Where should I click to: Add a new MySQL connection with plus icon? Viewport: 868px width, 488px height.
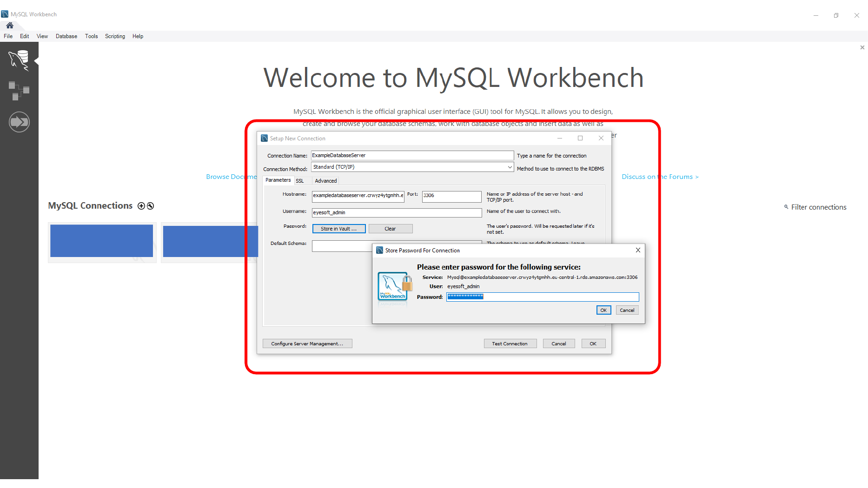[141, 206]
